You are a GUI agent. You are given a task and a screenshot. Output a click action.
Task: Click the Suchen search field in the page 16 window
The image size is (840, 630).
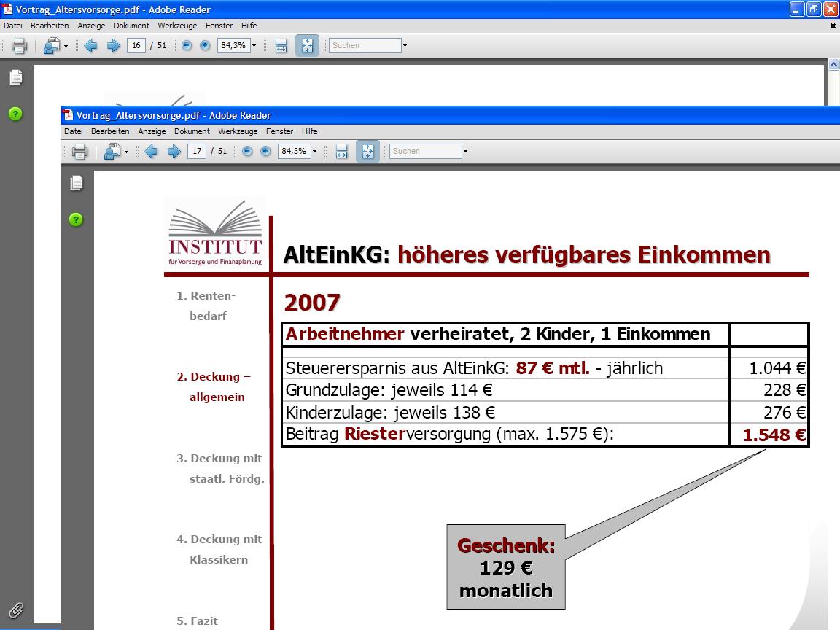pyautogui.click(x=365, y=46)
